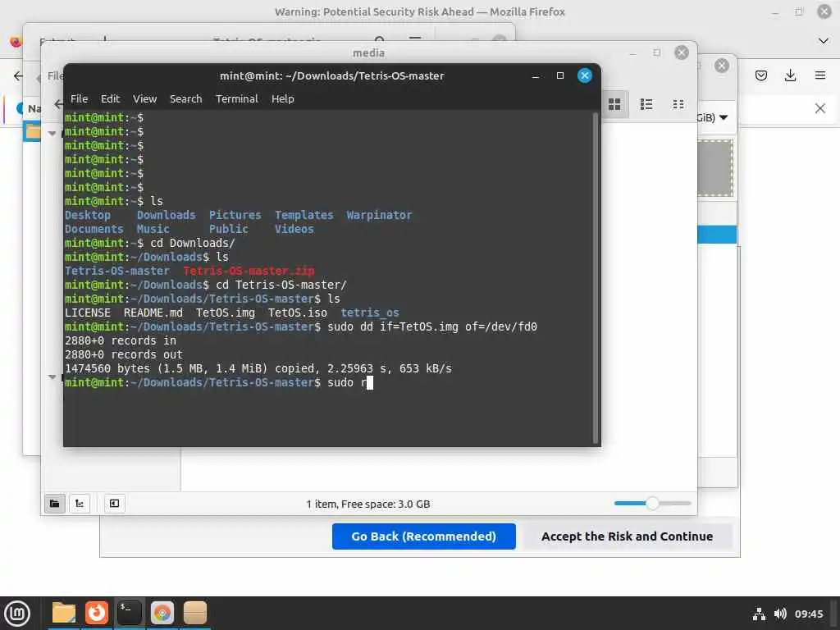The width and height of the screenshot is (840, 630).
Task: Switch to Terminal in the taskbar
Action: point(129,613)
